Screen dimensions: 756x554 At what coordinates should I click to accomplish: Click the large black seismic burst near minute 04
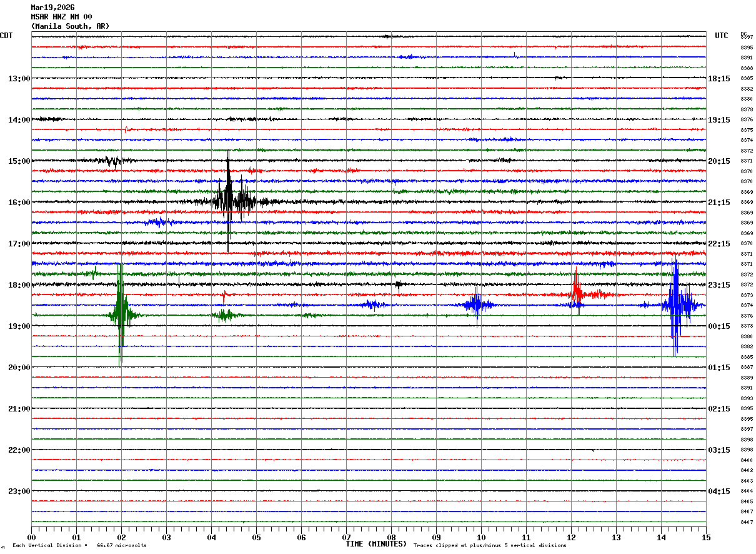click(x=230, y=201)
